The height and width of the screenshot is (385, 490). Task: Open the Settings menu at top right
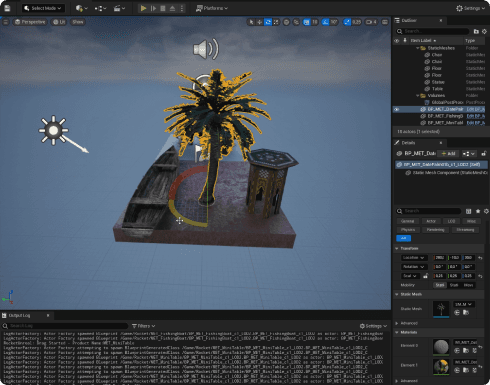click(x=470, y=8)
